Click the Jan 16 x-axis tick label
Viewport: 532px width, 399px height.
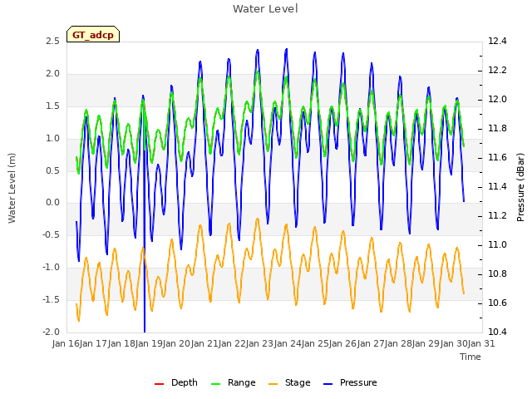[66, 343]
